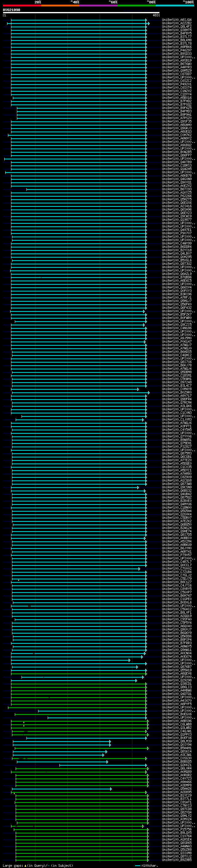Select the UniRef100_C7NYI3 label
Screen dimensions: 197x868
tap(177, 806)
